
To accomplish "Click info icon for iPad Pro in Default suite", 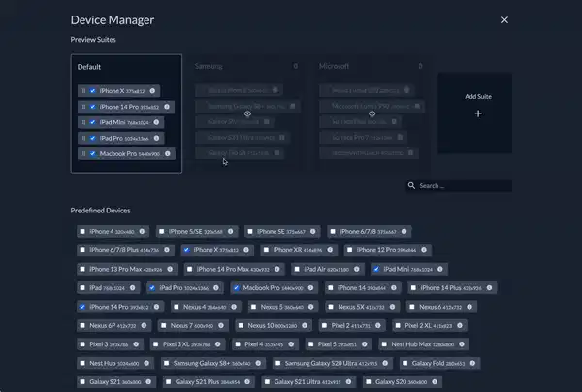I will (156, 138).
